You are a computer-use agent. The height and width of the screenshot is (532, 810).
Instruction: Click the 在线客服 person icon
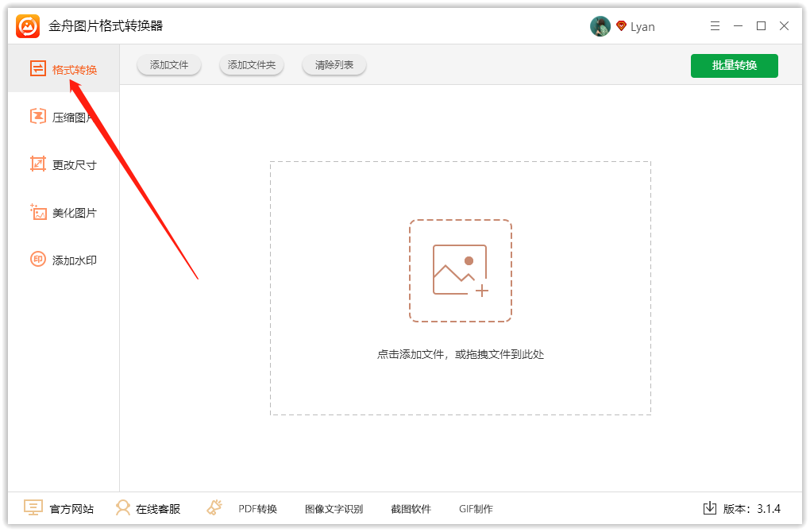123,507
